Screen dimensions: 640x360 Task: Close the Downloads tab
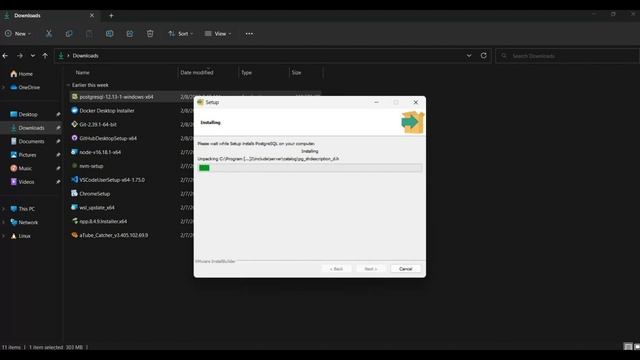[x=92, y=16]
